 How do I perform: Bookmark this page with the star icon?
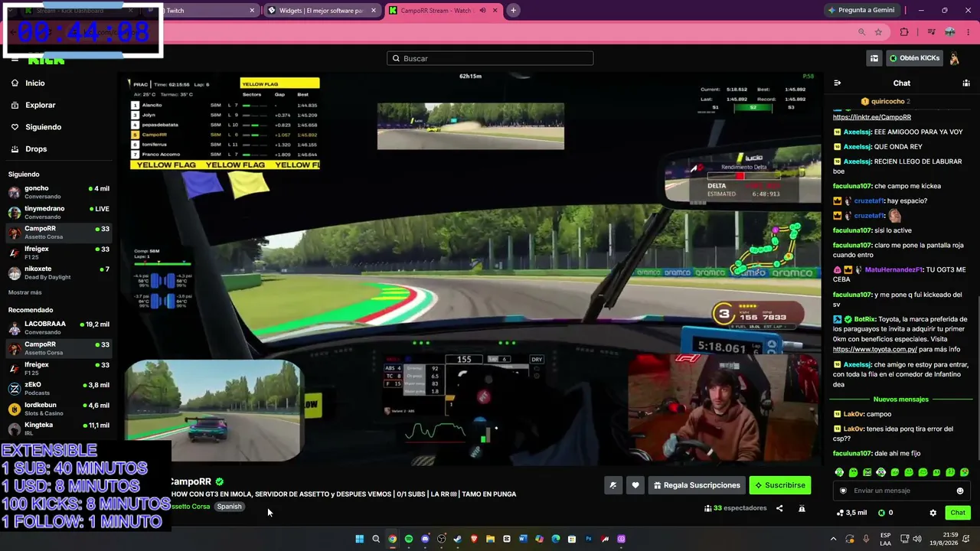pyautogui.click(x=878, y=32)
